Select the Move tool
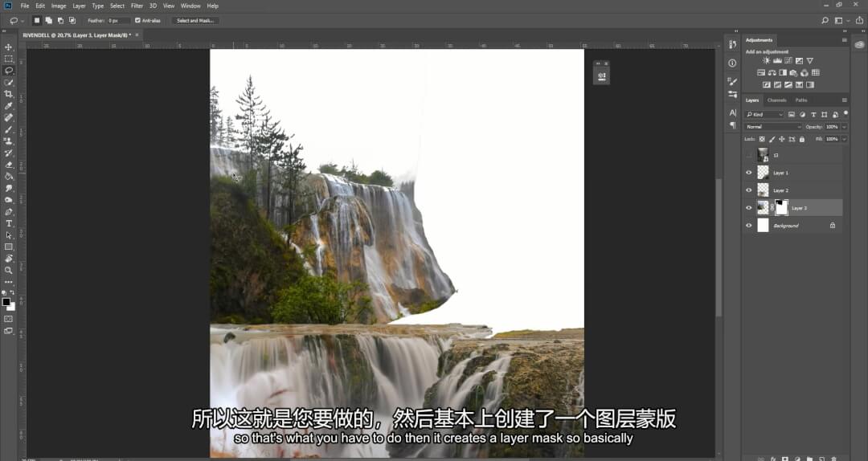Image resolution: width=868 pixels, height=461 pixels. point(8,47)
